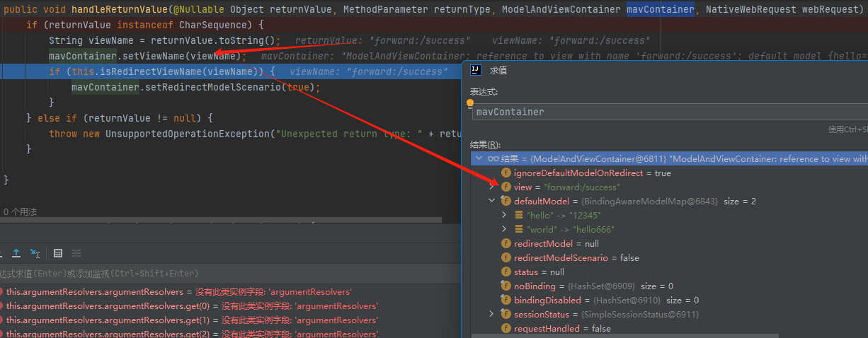
Task: Click the map entry icon for "hello"
Action: point(519,215)
